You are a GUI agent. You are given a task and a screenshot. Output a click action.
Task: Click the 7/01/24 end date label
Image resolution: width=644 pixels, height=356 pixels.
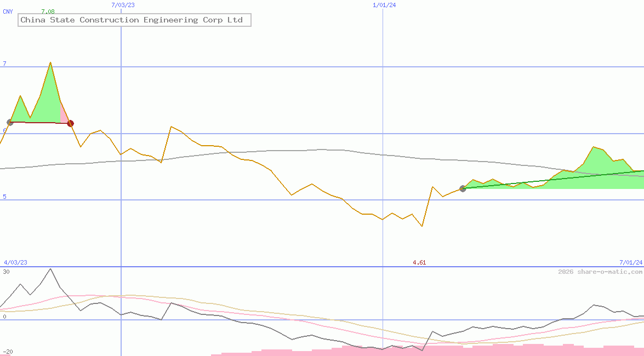(x=630, y=263)
